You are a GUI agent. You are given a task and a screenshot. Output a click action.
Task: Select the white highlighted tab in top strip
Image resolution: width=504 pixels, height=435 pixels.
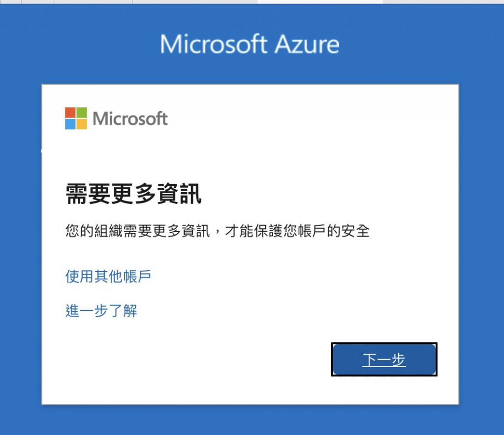point(320,1)
